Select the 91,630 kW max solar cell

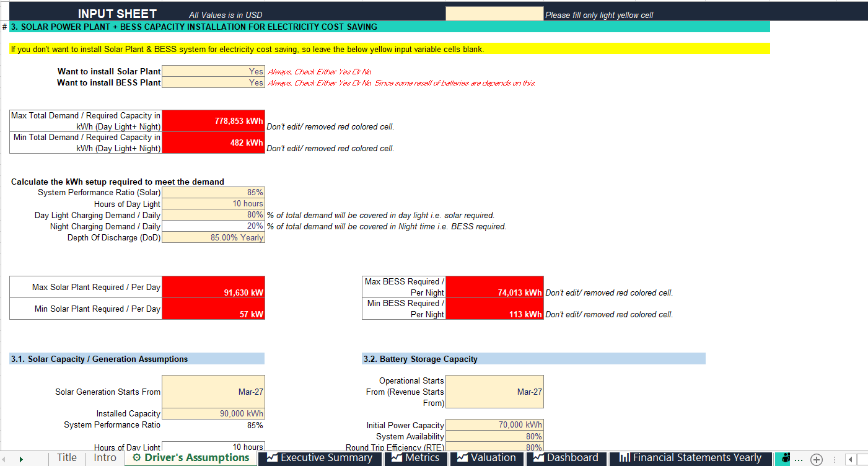(x=213, y=287)
